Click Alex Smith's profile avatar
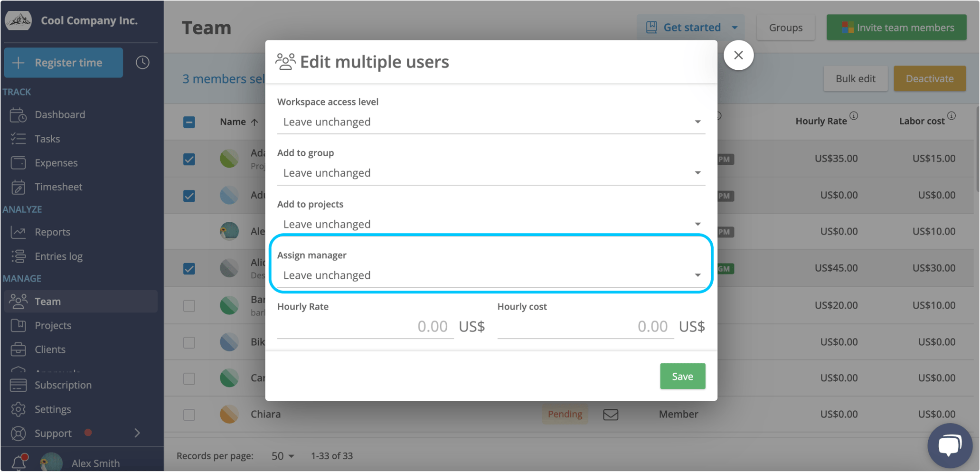 click(51, 463)
